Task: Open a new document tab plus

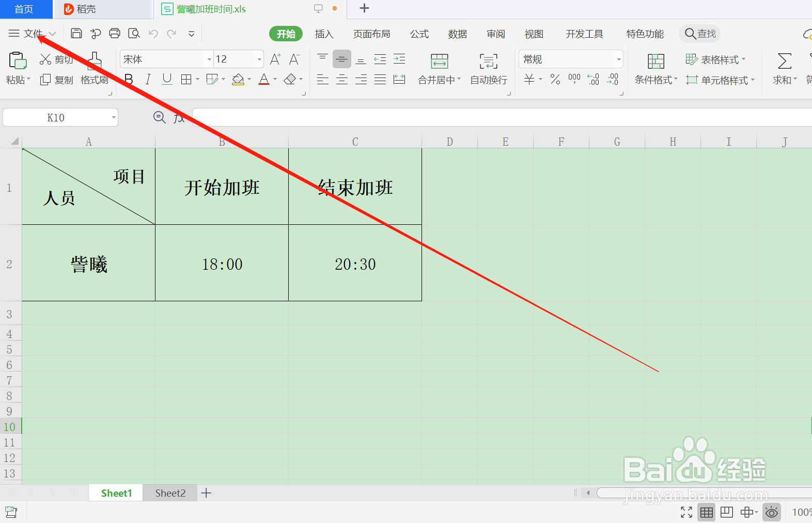Action: [x=364, y=8]
